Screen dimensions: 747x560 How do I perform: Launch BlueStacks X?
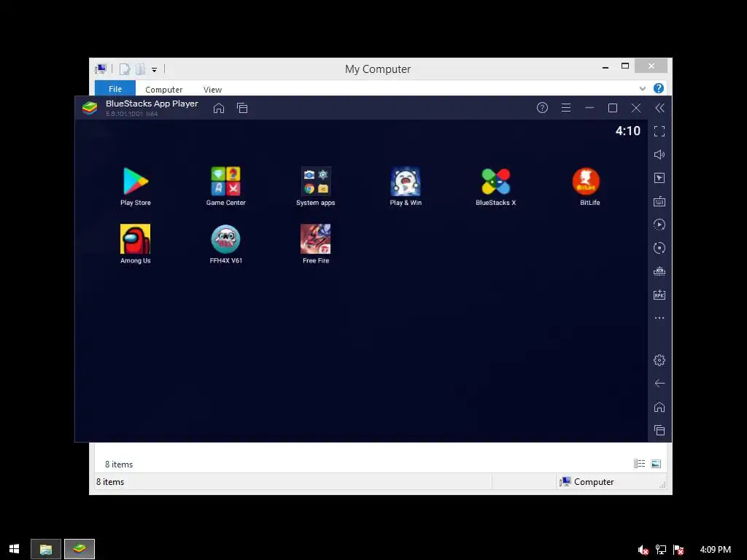coord(495,182)
